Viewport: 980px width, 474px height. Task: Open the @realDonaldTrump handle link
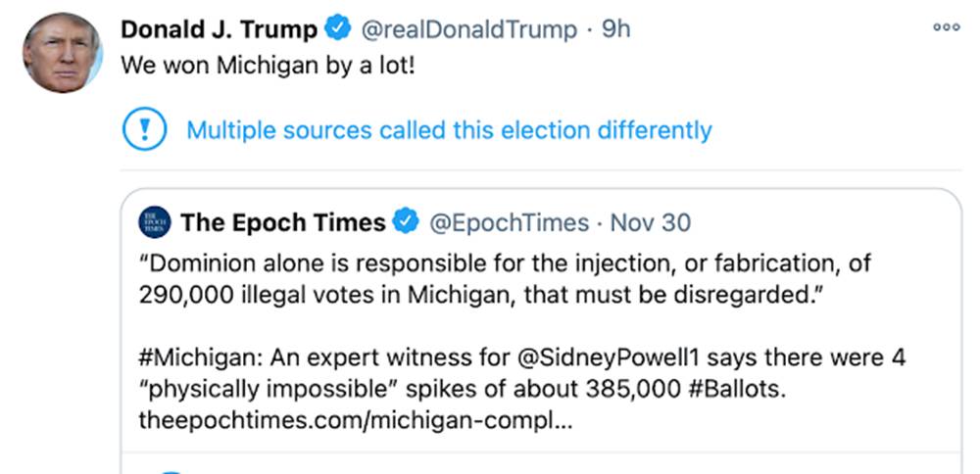pos(469,30)
